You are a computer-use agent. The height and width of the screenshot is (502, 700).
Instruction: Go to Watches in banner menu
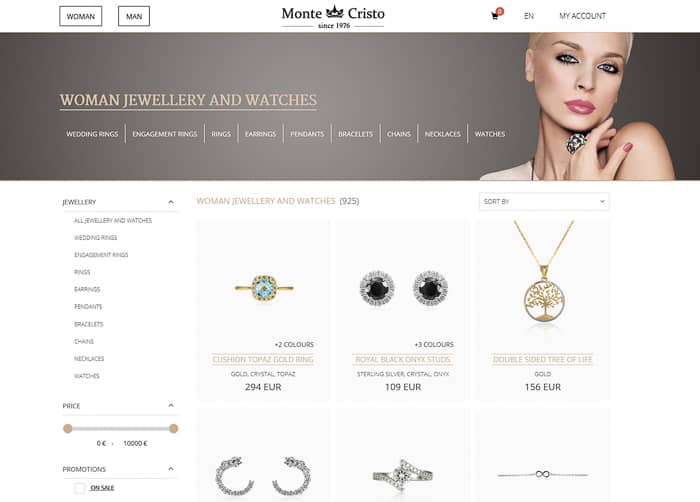click(490, 134)
